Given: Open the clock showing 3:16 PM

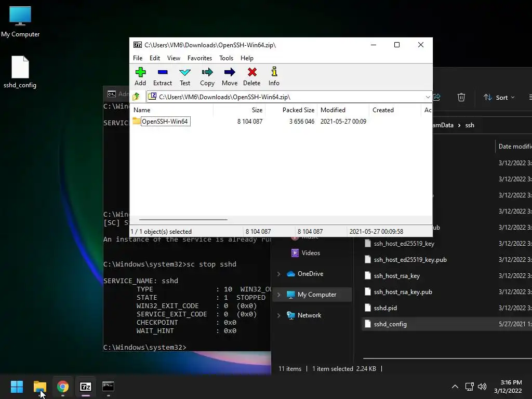Looking at the screenshot, I should (508, 387).
